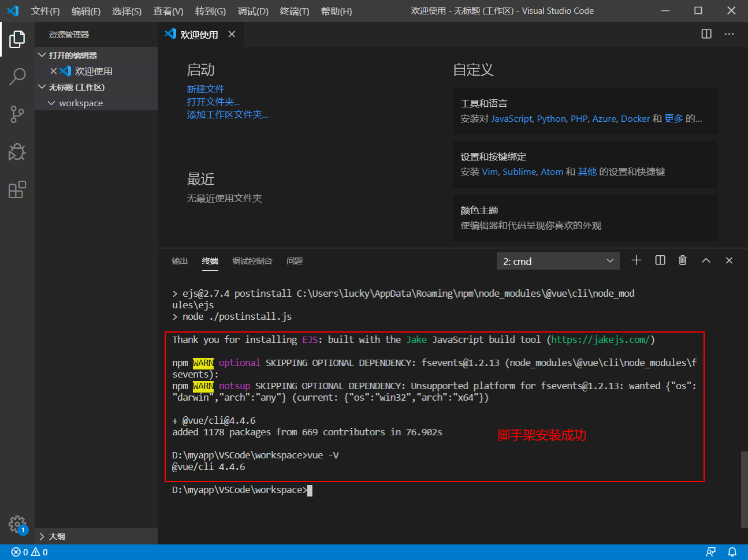Open the Manage gear menu

[x=17, y=524]
